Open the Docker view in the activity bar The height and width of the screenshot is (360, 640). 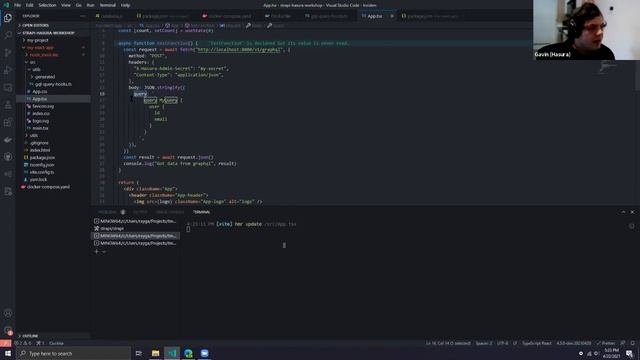tap(8, 140)
